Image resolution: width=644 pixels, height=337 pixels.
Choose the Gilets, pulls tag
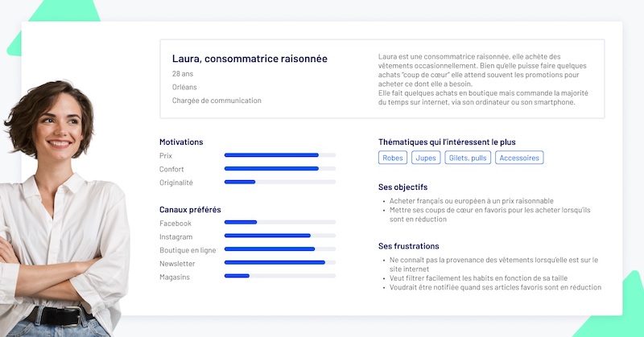[x=467, y=158]
